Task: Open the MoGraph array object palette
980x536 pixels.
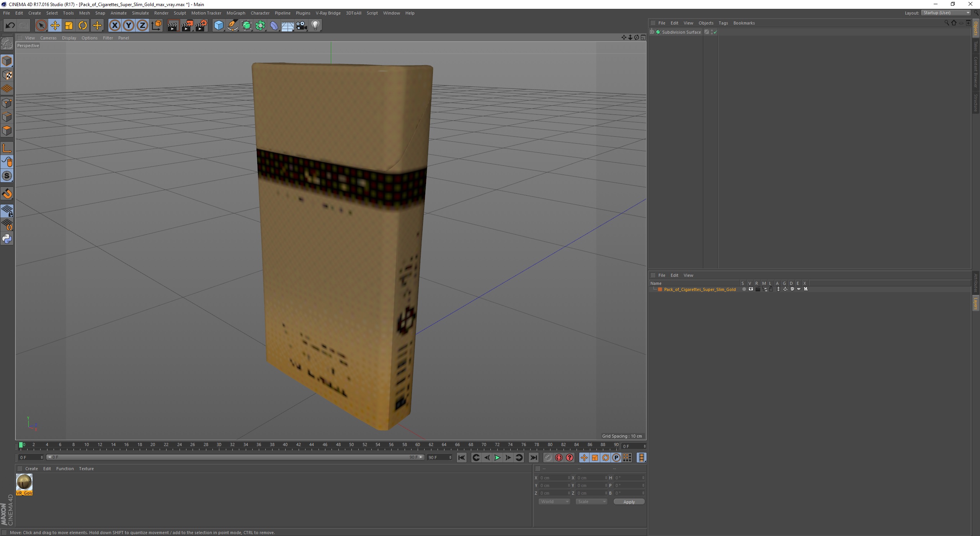Action: coord(260,26)
